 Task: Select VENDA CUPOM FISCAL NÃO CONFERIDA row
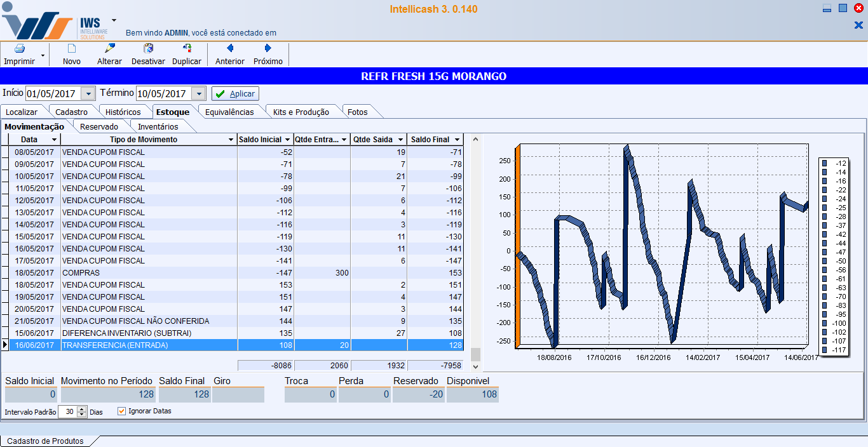click(236, 321)
